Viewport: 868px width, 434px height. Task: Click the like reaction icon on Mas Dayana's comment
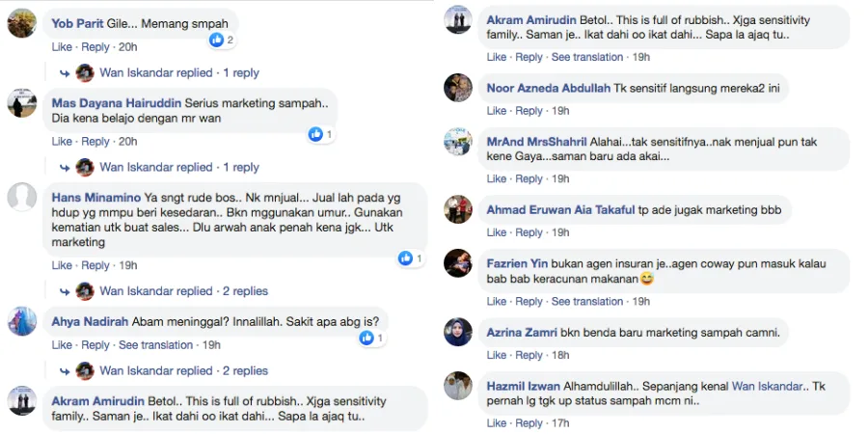[x=315, y=134]
